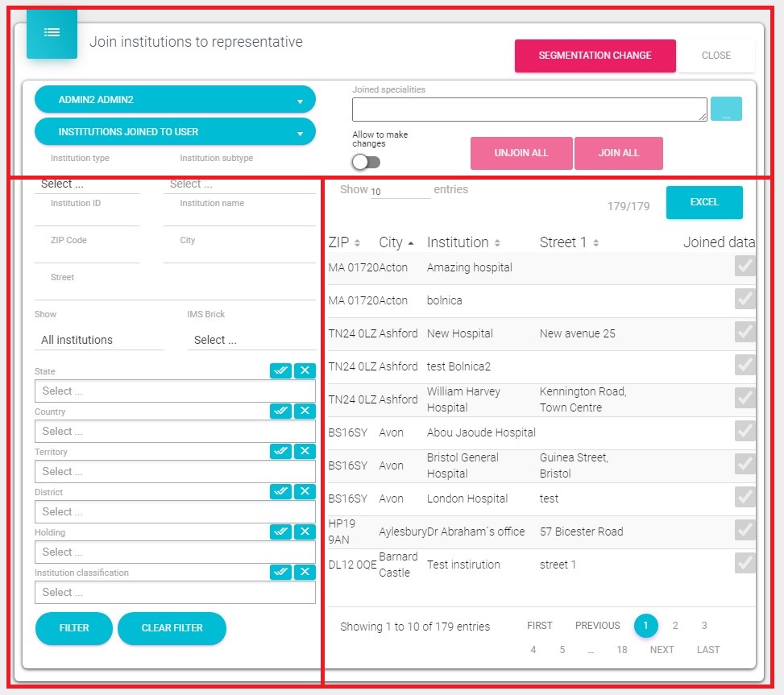The height and width of the screenshot is (695, 784).
Task: Select all options for Holding filter
Action: coord(280,532)
